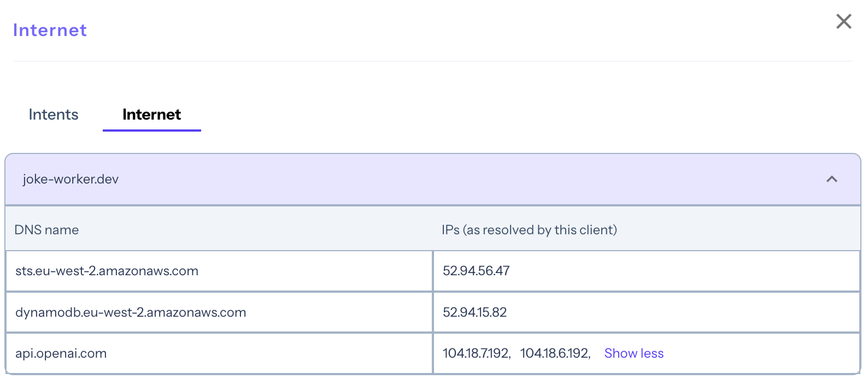Viewport: 868px width, 391px height.
Task: Switch to the Intents tab
Action: pyautogui.click(x=54, y=115)
